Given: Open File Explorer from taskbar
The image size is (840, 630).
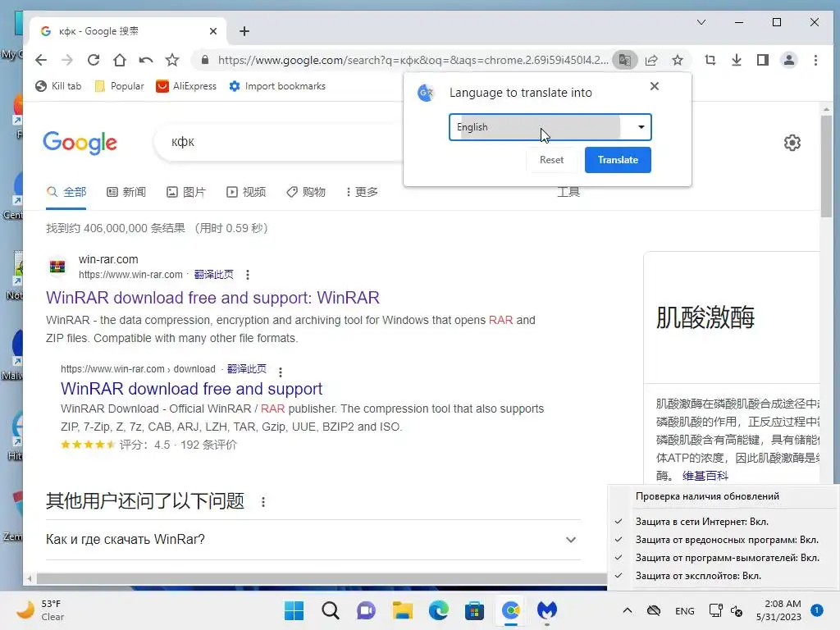Looking at the screenshot, I should (x=402, y=610).
